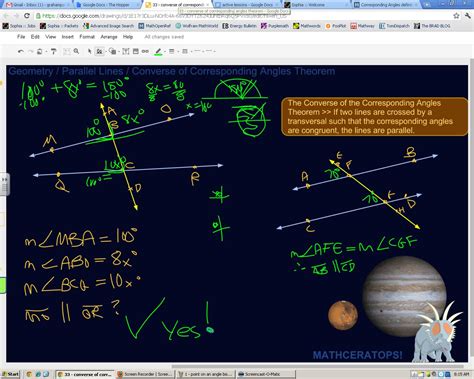Screen dimensions: 474x379
Task: Select the arrow Select tool
Action: click(x=89, y=51)
